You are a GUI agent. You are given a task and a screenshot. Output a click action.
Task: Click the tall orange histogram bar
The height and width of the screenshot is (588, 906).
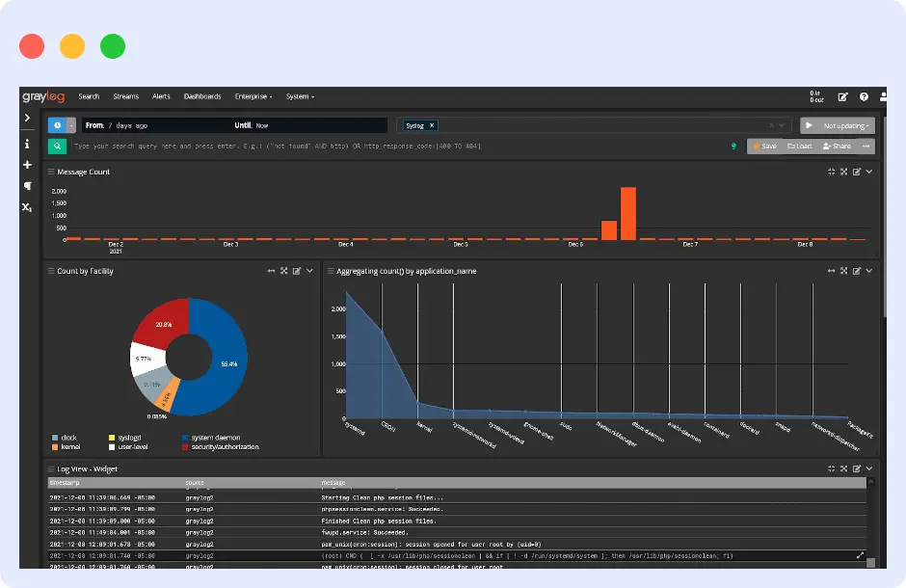[x=628, y=213]
